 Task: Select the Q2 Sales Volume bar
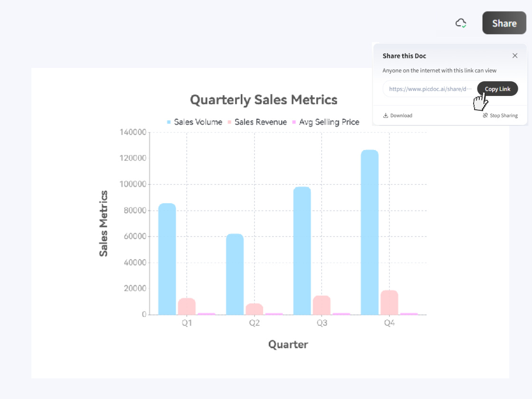(x=235, y=274)
